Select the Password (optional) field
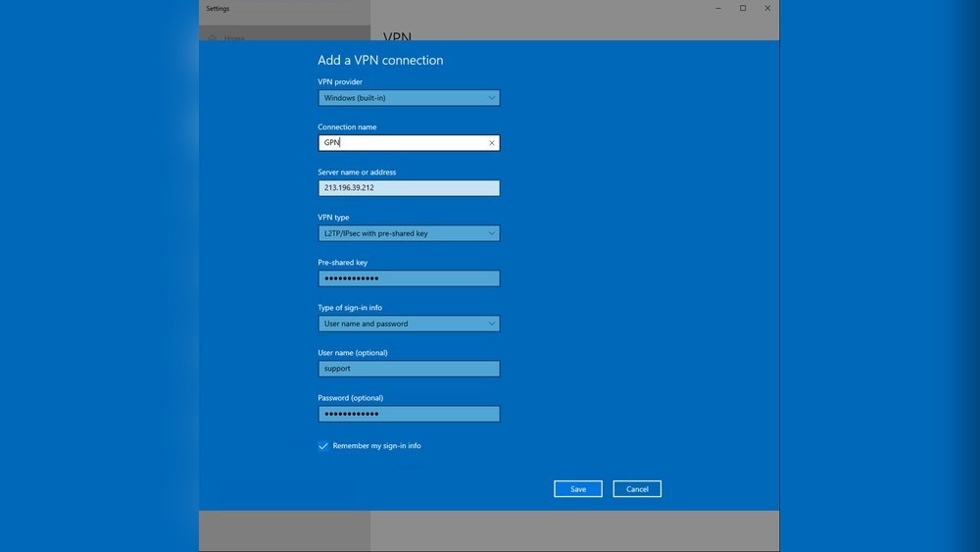Viewport: 980px width, 552px height. (x=409, y=414)
